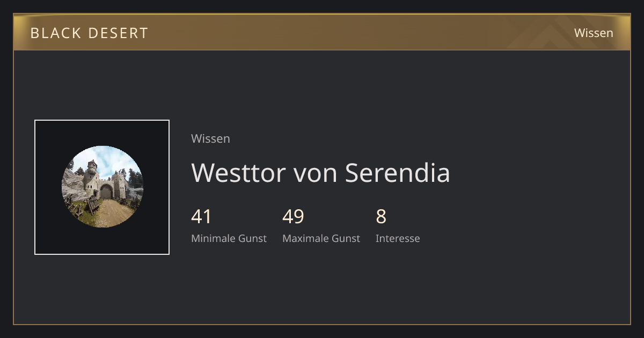Viewport: 644px width, 338px height.
Task: Click the Minimale Gunst label
Action: pyautogui.click(x=229, y=238)
